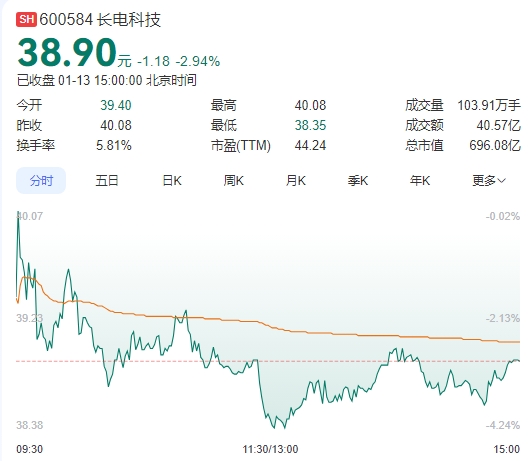Open the 日K daily candlestick tab
The image size is (528, 461).
(172, 180)
